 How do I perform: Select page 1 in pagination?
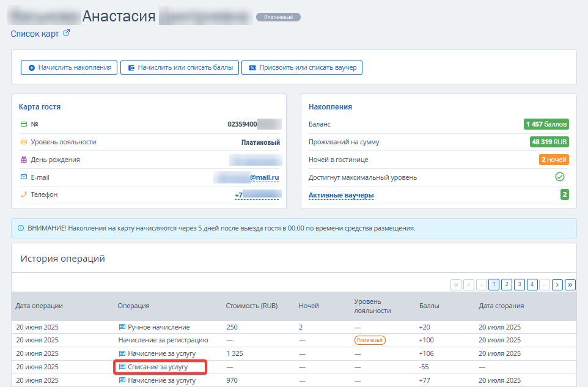pyautogui.click(x=494, y=285)
